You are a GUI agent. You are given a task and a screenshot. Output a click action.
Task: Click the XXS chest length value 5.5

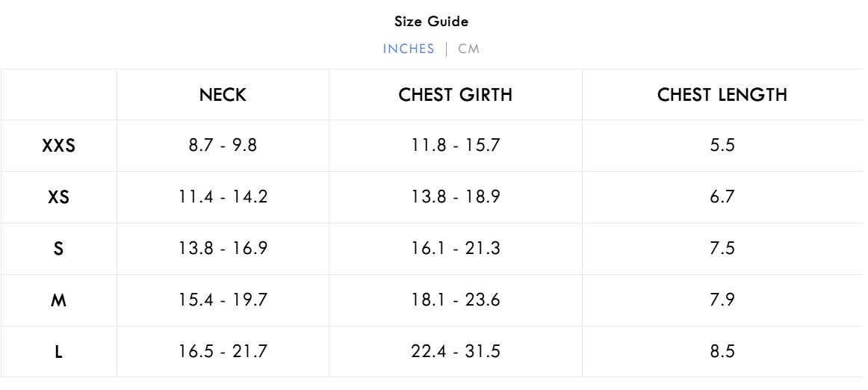[723, 146]
